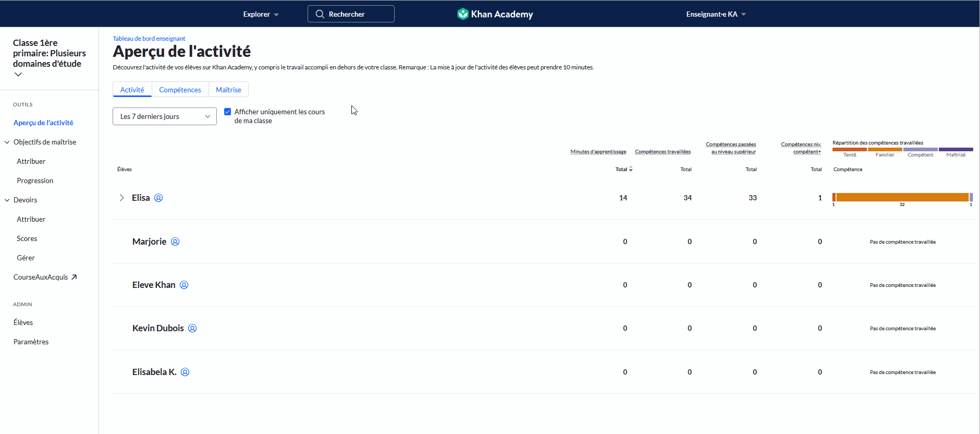Click Elisa's name link
The image size is (980, 434).
tap(141, 198)
